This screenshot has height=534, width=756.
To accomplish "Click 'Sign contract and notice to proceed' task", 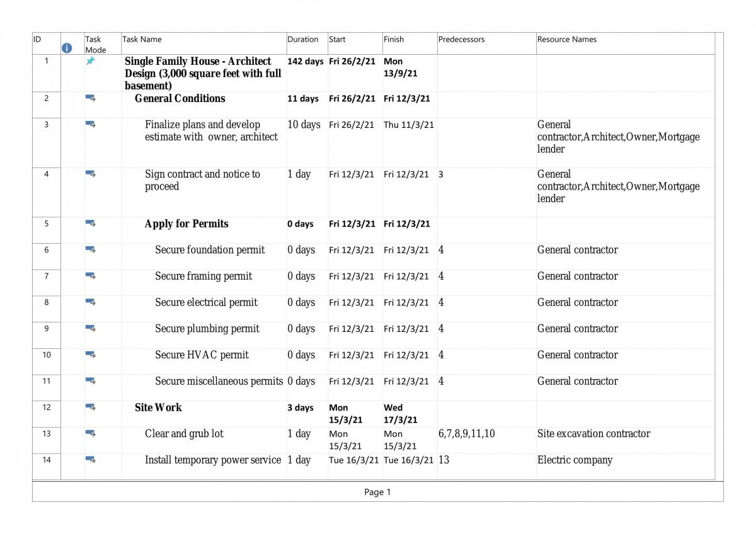I will coord(202,180).
